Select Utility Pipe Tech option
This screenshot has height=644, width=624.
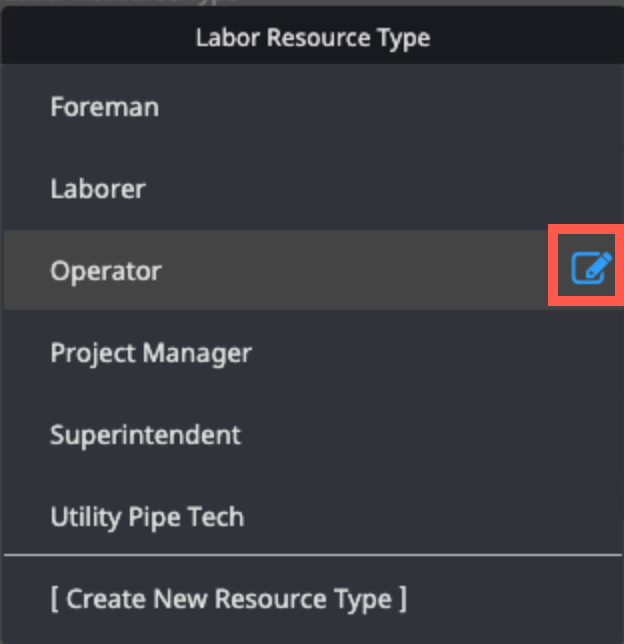[x=313, y=516]
